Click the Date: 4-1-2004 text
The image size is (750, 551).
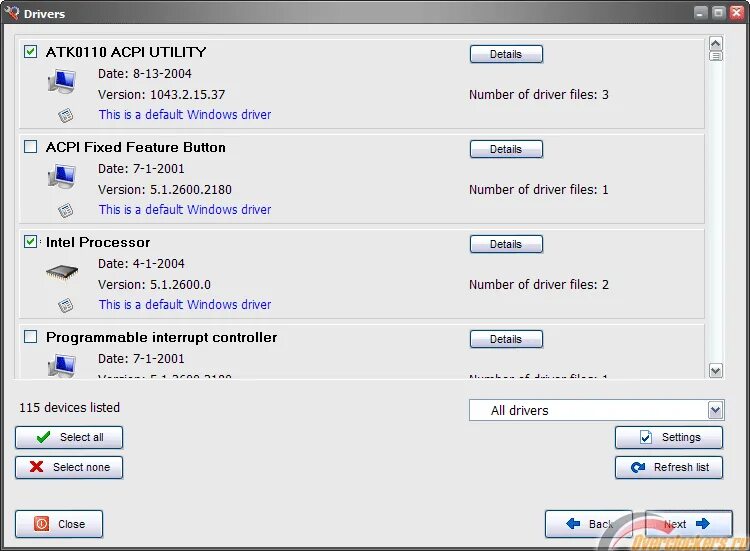pos(142,264)
